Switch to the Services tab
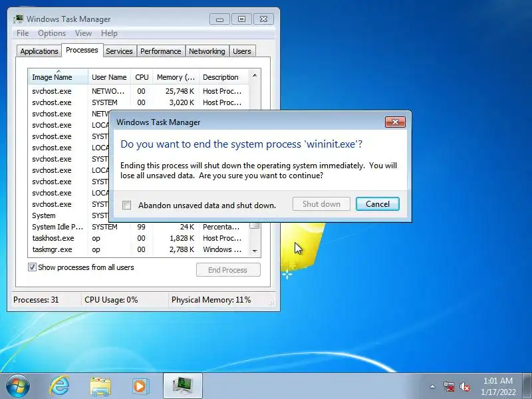The height and width of the screenshot is (399, 532). tap(119, 51)
